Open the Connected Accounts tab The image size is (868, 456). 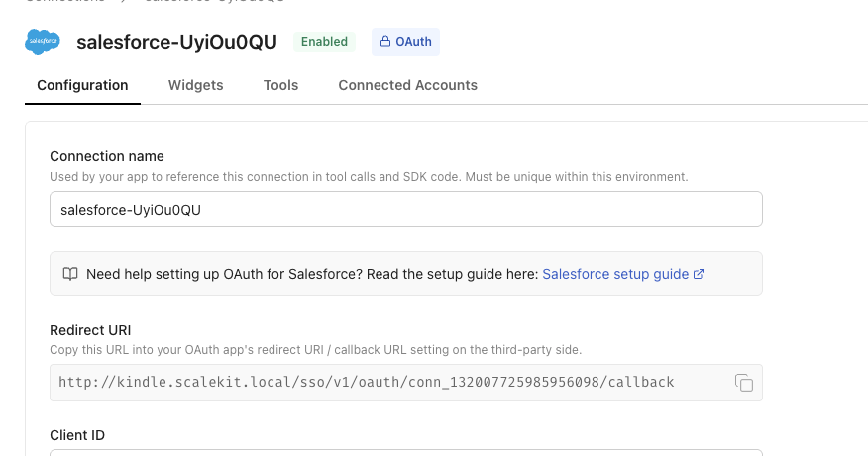coord(408,85)
